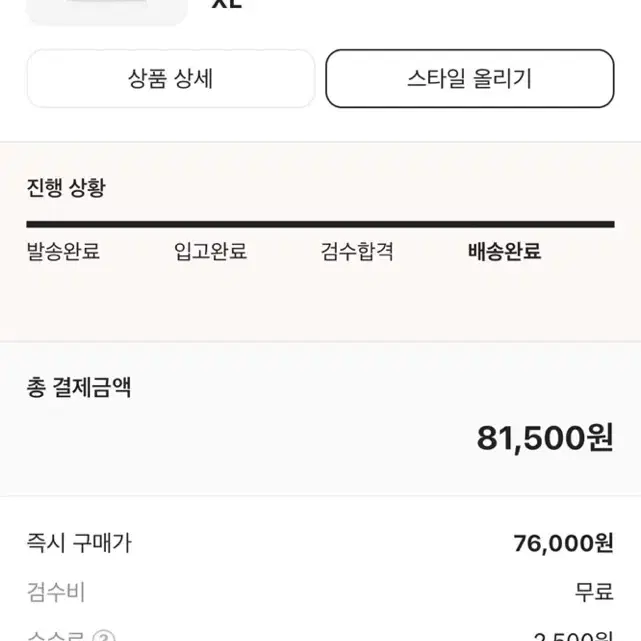This screenshot has height=641, width=641.
Task: Tap the 즉시 구매가 label
Action: (79, 543)
